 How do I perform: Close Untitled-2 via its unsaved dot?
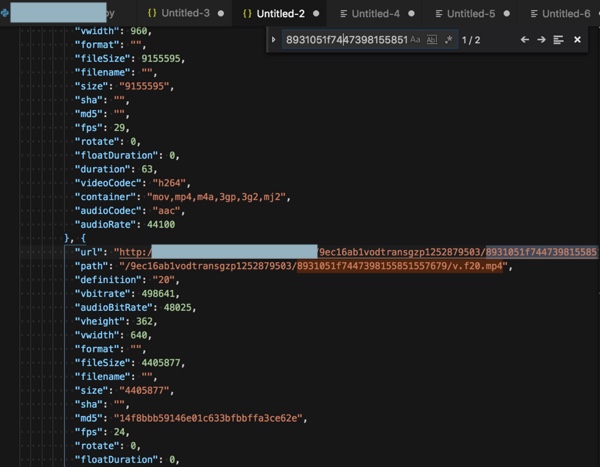(x=316, y=13)
